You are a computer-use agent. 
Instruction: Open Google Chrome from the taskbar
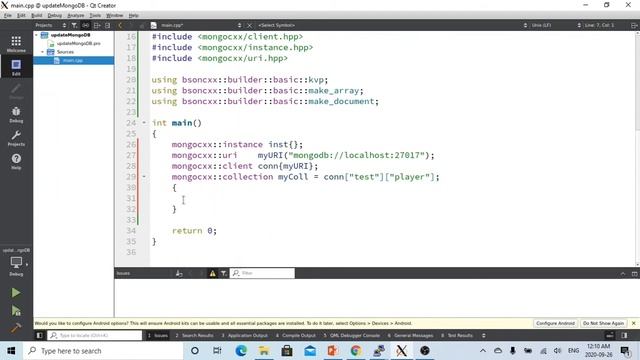[x=356, y=351]
